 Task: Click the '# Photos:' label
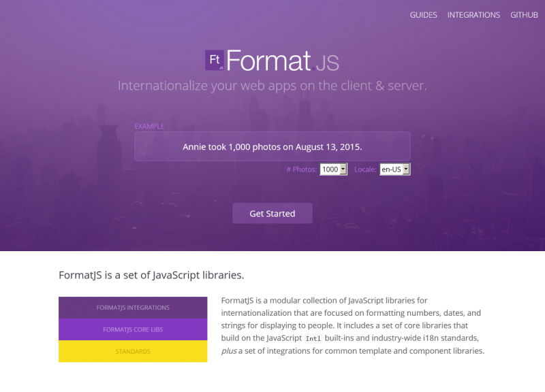tap(301, 169)
